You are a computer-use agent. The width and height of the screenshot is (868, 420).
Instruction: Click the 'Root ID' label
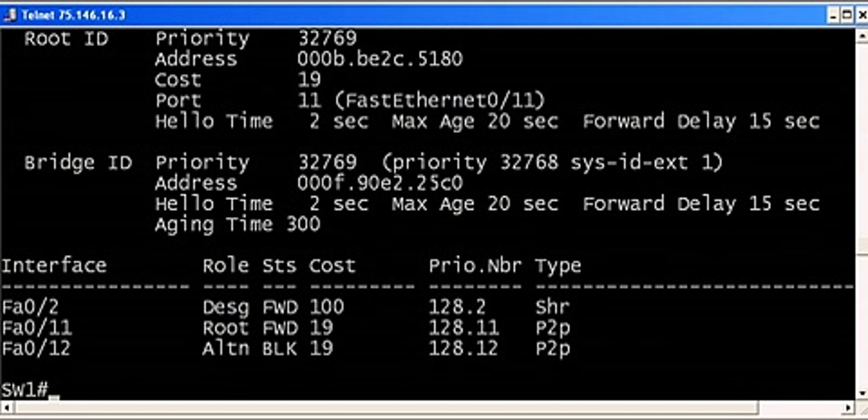[66, 39]
